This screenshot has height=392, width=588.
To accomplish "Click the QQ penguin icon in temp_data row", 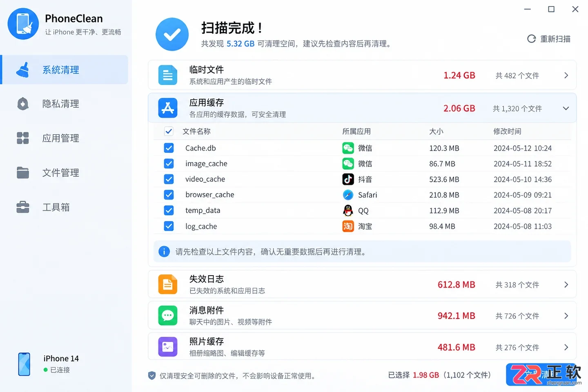I will [x=348, y=211].
